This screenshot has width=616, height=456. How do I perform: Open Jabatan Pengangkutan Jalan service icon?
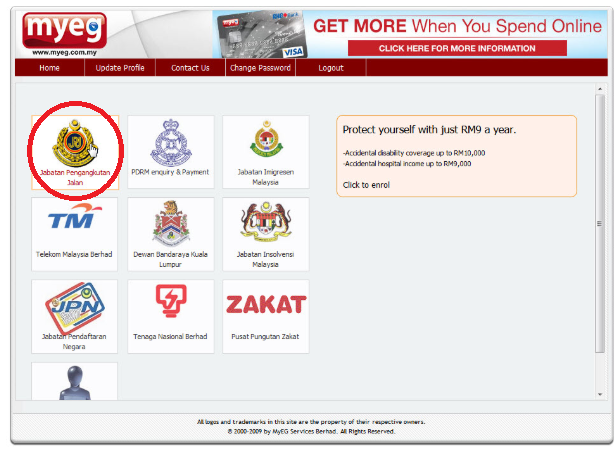(75, 144)
